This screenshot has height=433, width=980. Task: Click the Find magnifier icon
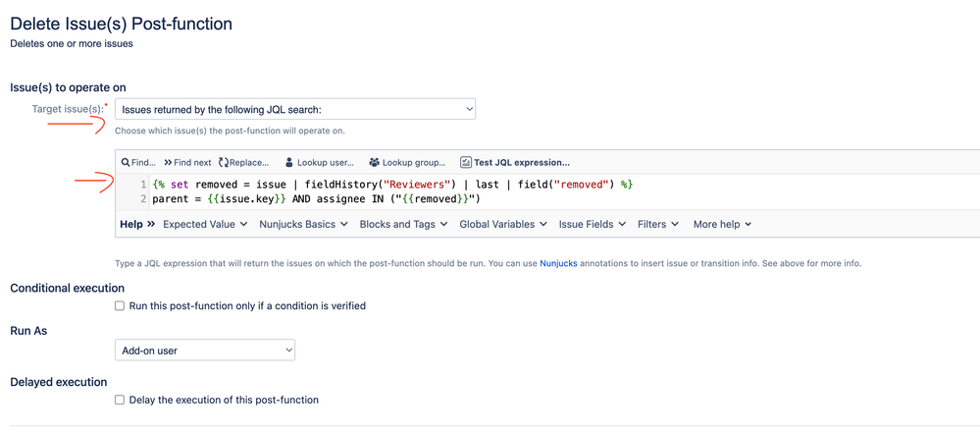(x=126, y=163)
